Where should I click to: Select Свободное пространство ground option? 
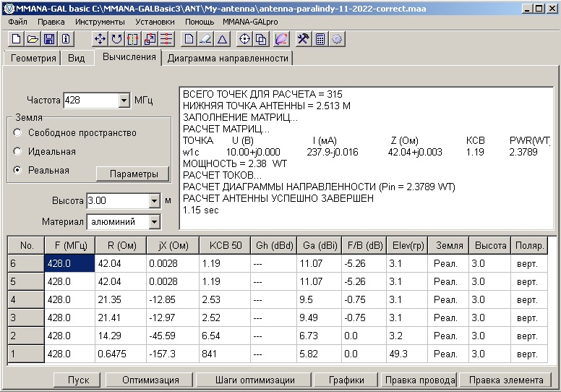17,132
